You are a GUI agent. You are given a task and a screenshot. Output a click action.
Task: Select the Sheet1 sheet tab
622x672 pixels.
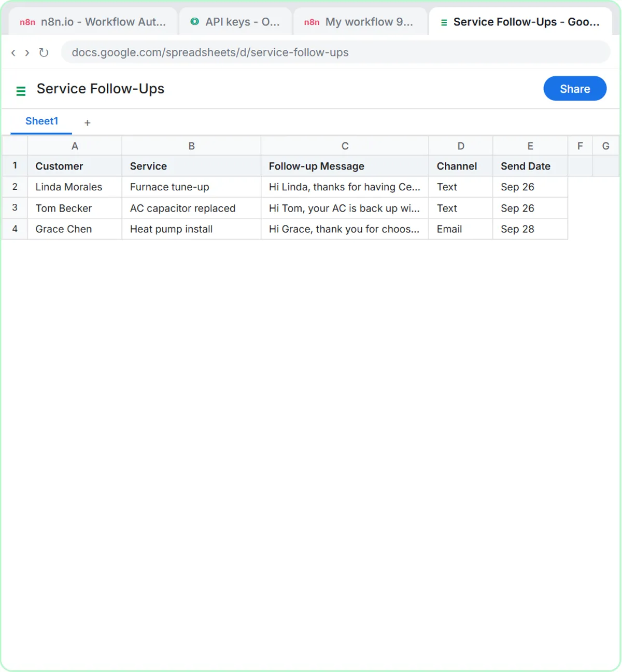click(x=41, y=121)
